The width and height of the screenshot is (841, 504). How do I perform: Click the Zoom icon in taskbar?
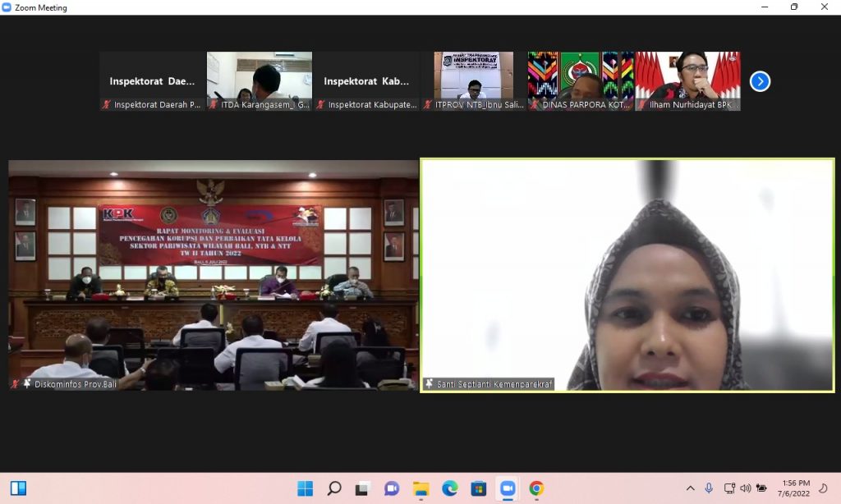[508, 488]
